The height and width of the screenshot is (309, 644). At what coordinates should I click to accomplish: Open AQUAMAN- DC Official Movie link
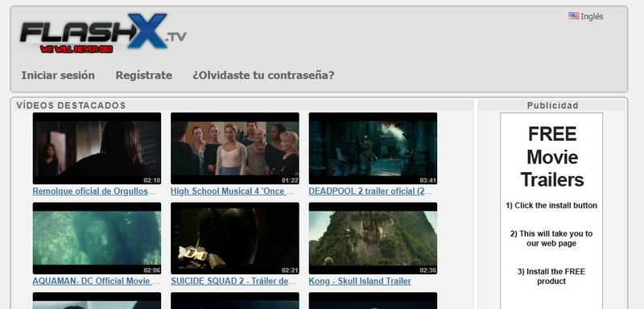pyautogui.click(x=96, y=281)
